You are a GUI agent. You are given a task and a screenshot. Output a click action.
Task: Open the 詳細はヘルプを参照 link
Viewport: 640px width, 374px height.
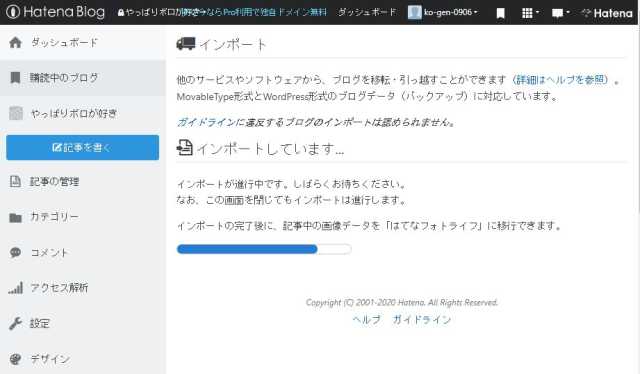coord(560,80)
